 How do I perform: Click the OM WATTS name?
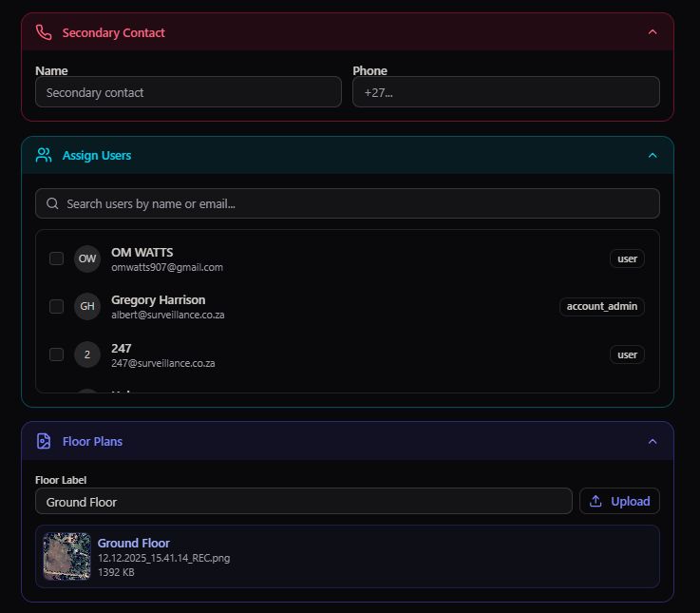(x=142, y=253)
